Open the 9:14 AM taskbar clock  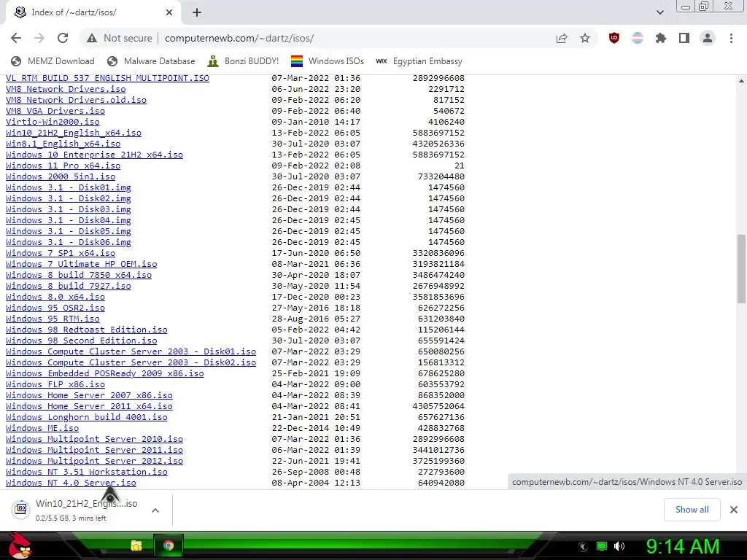tap(683, 546)
